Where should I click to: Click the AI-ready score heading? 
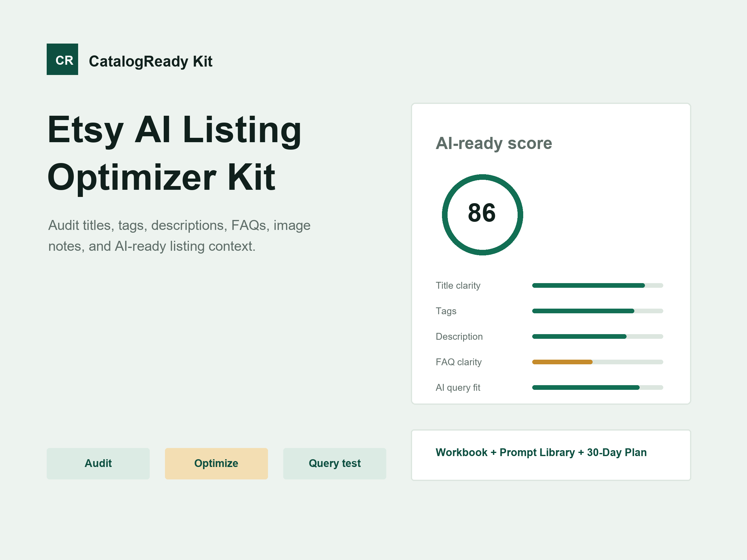point(494,143)
